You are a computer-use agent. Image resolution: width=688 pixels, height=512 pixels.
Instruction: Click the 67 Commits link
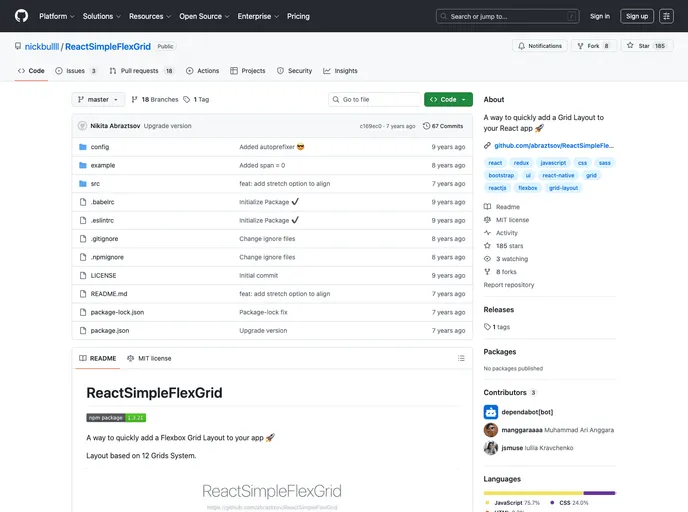tap(443, 126)
